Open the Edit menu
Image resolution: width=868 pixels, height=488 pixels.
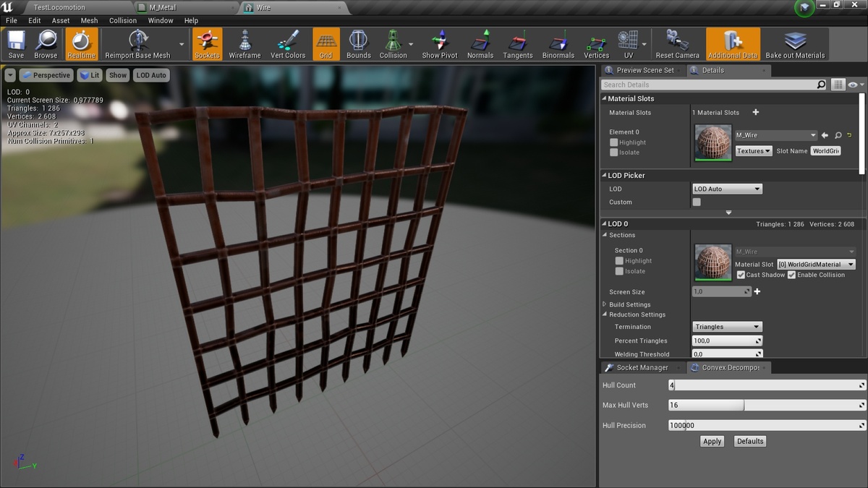click(x=35, y=20)
